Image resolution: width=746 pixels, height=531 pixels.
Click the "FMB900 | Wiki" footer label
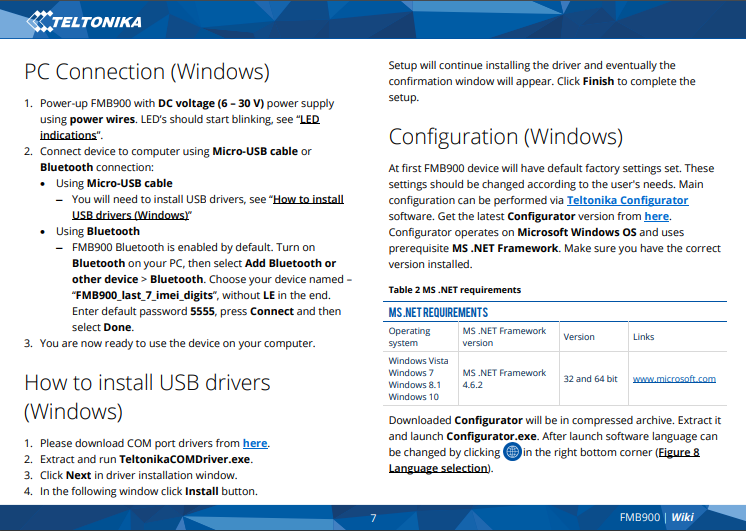click(x=656, y=517)
